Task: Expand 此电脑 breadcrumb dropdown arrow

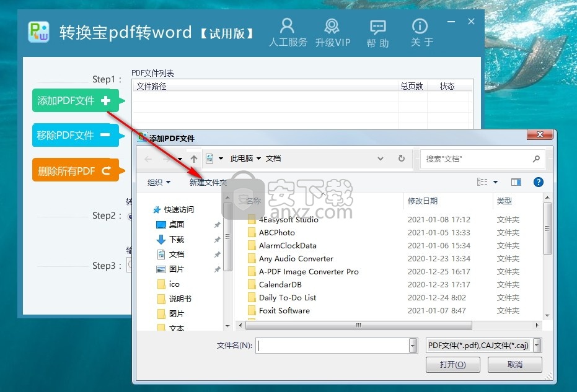Action: 258,159
